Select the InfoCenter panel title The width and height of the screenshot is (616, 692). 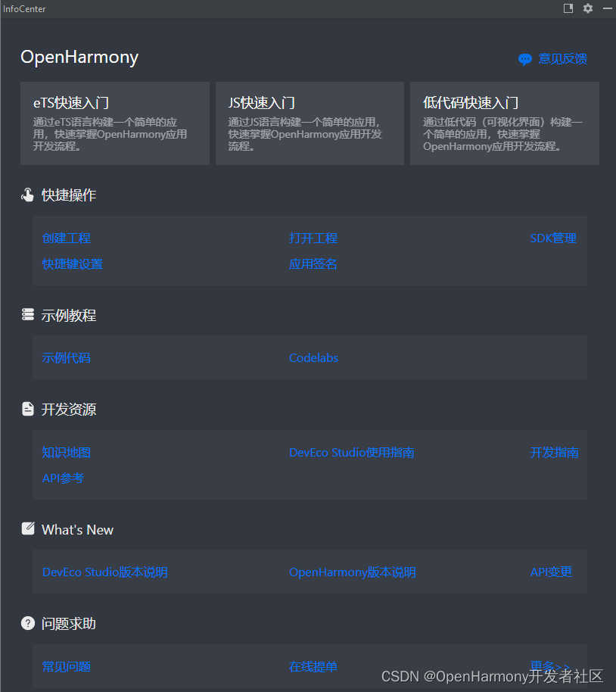point(24,9)
